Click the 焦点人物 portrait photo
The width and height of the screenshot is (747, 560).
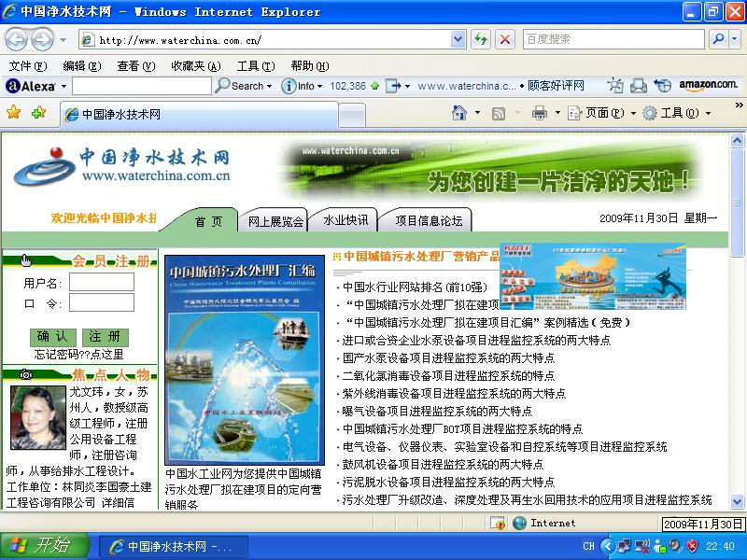coord(38,417)
